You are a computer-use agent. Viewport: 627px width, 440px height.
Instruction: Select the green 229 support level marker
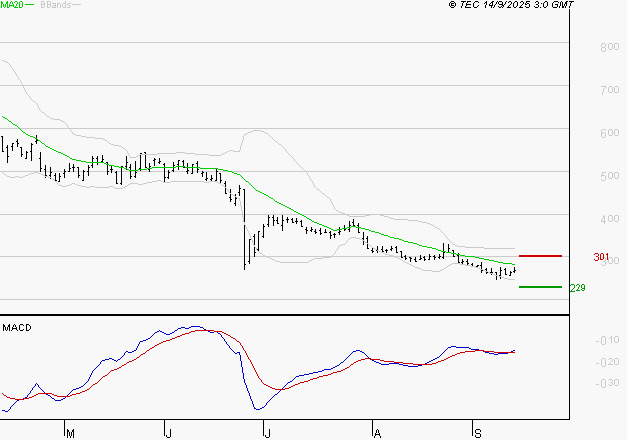[x=540, y=287]
